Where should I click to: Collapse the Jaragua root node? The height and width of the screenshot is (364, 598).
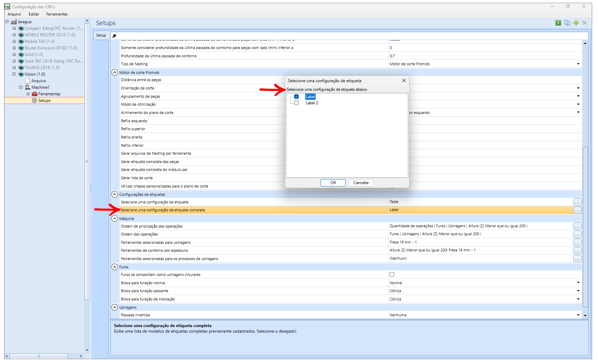pos(7,21)
